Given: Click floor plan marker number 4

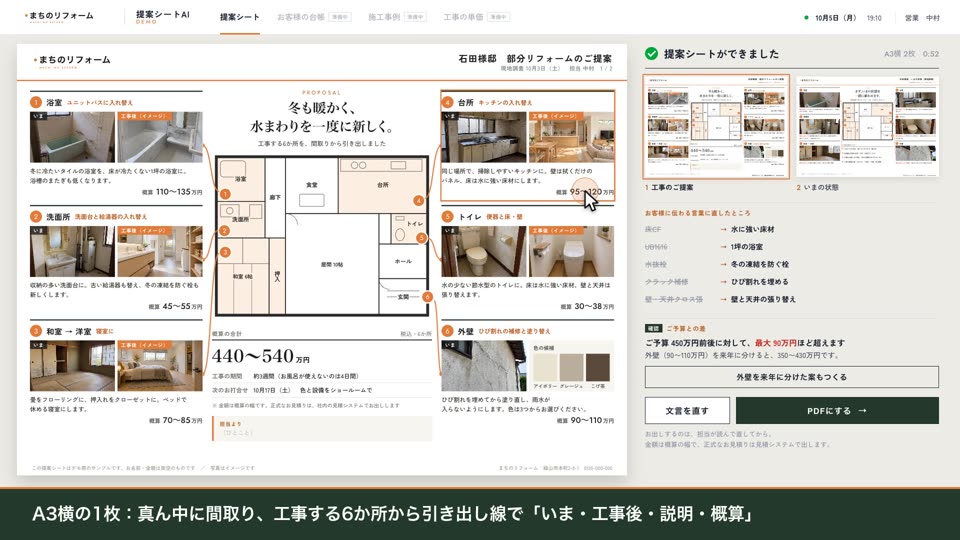Looking at the screenshot, I should pos(419,200).
